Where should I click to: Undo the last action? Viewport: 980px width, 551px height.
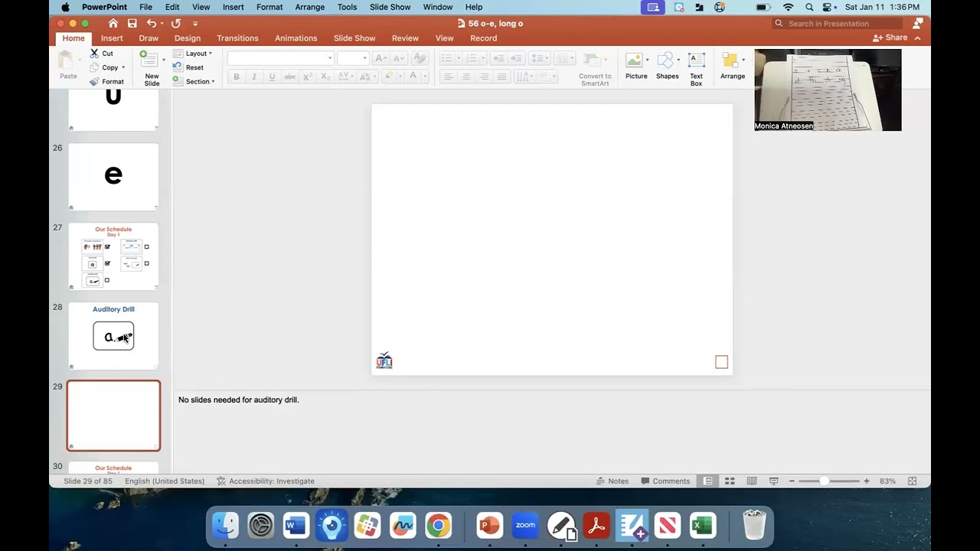152,24
